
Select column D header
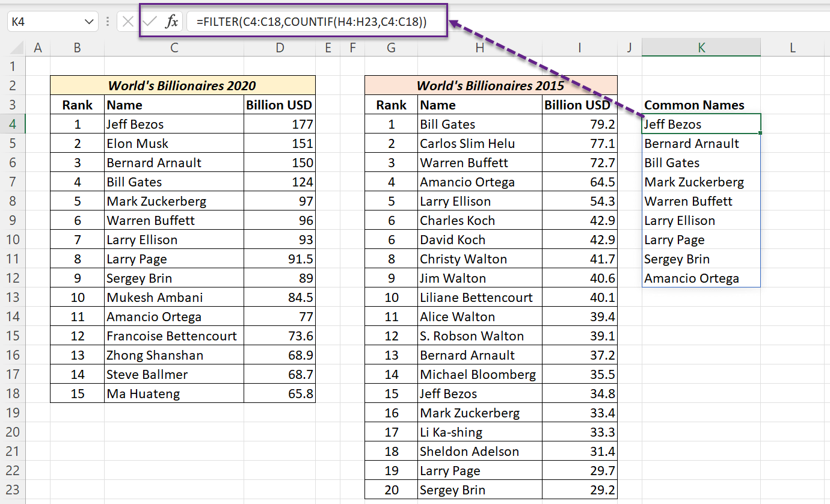(x=280, y=48)
